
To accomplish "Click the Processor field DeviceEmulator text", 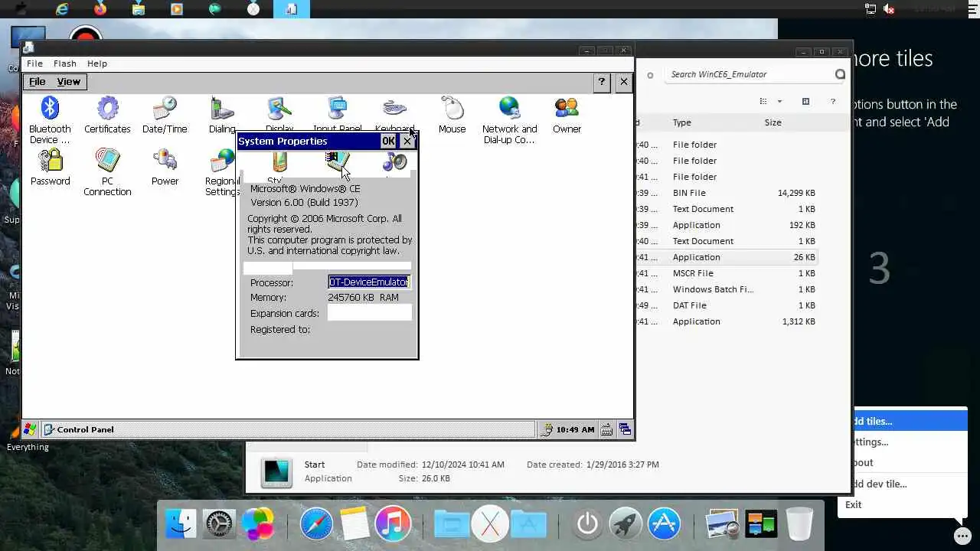I will coord(369,282).
